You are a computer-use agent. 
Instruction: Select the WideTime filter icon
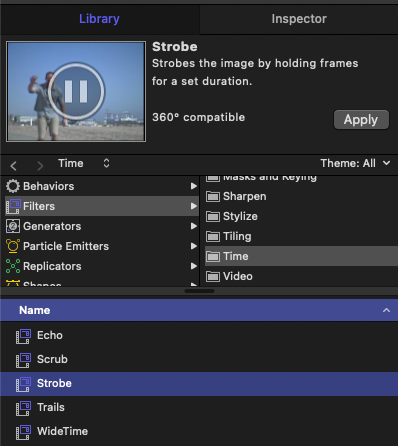(x=23, y=432)
